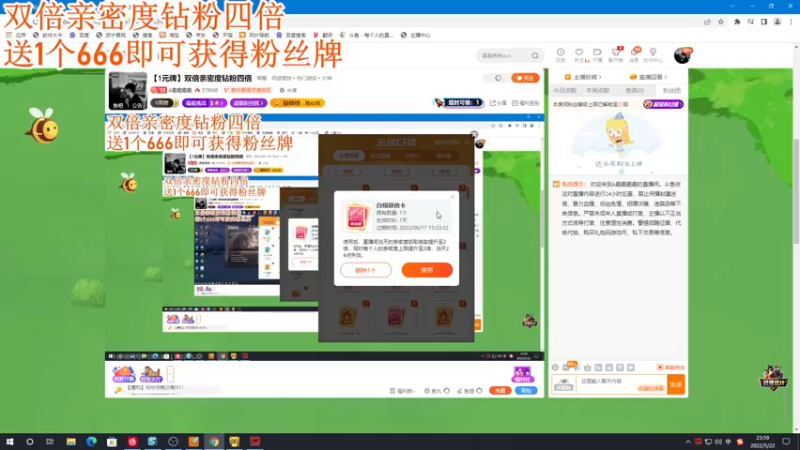Image resolution: width=800 pixels, height=450 pixels.
Task: Switch to this week's ranking tab
Action: tap(597, 90)
